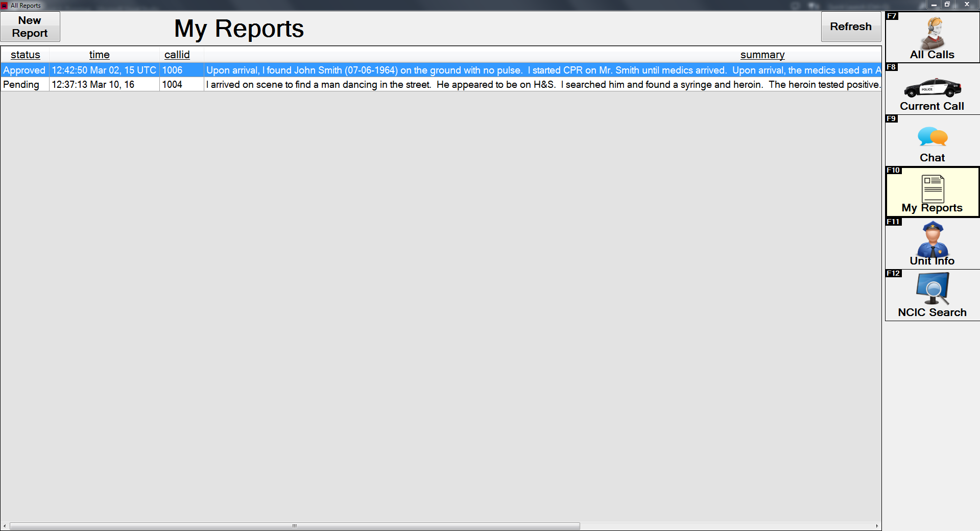Click time 12:42:50 Mar 02, 15 UTC
980x531 pixels.
tap(104, 70)
